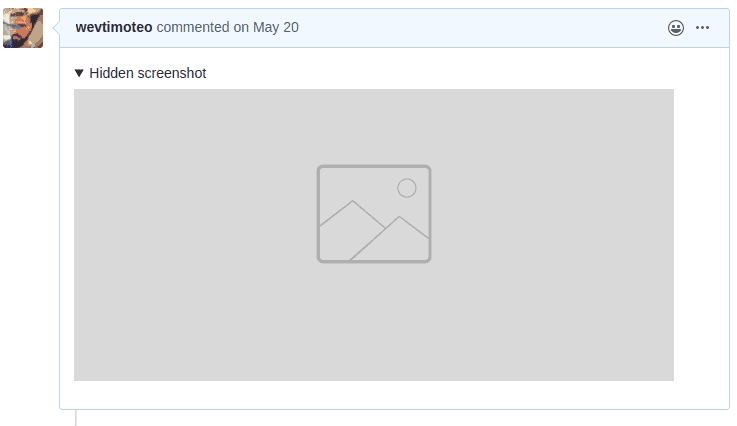Click the gray area left of placeholder icon
Screen dimensions: 737x426
(x=195, y=235)
